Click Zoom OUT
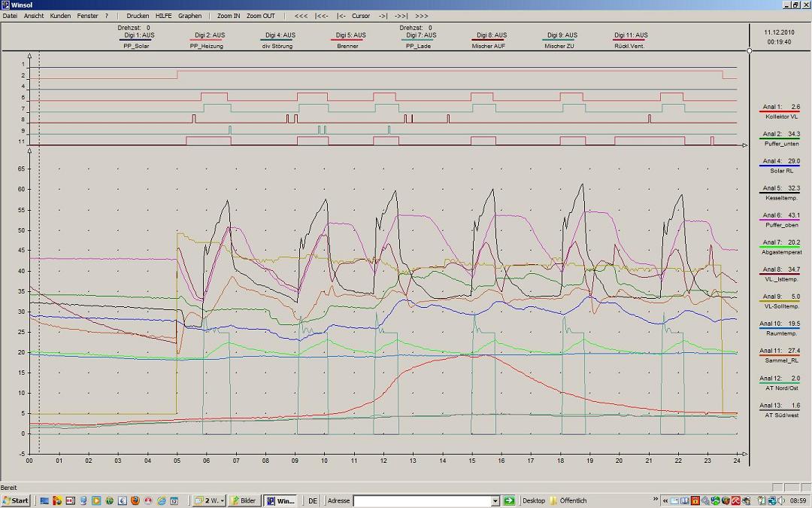812x508 pixels. (x=260, y=16)
